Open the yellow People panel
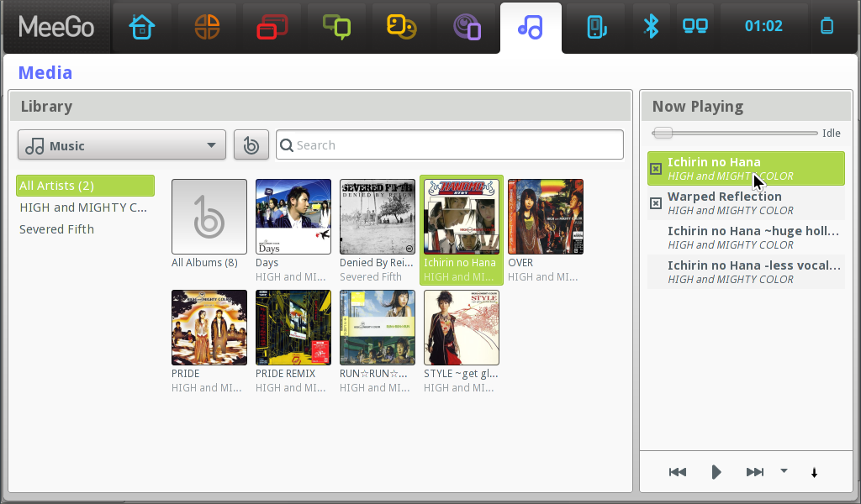861x504 pixels. [x=401, y=26]
